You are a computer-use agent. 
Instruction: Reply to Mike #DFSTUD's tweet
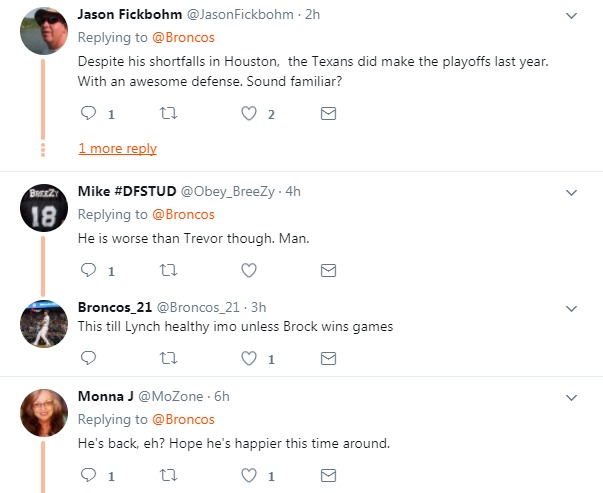pos(88,270)
